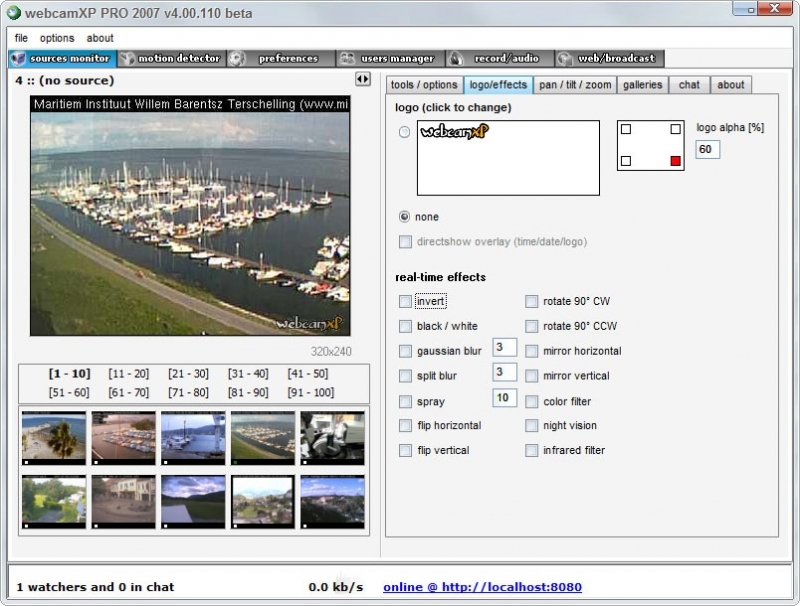This screenshot has width=800, height=606.
Task: Show sources [31 - 40]
Action: click(248, 374)
